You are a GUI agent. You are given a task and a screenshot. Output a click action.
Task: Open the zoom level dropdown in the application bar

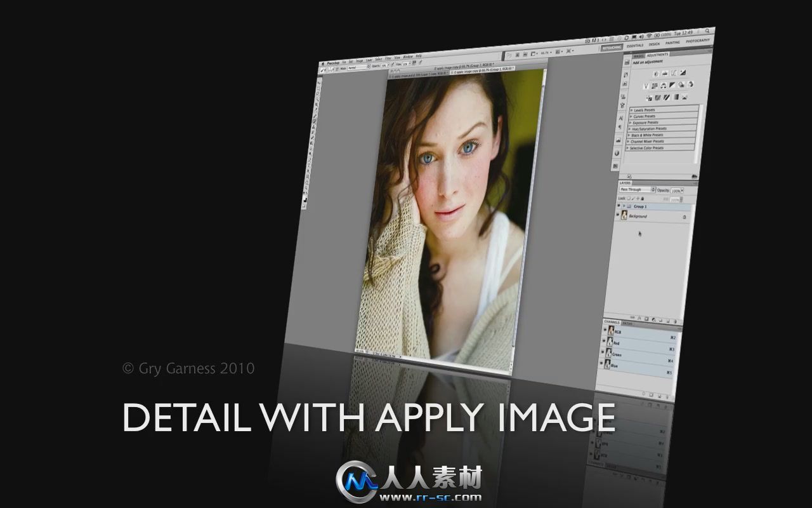pyautogui.click(x=546, y=53)
